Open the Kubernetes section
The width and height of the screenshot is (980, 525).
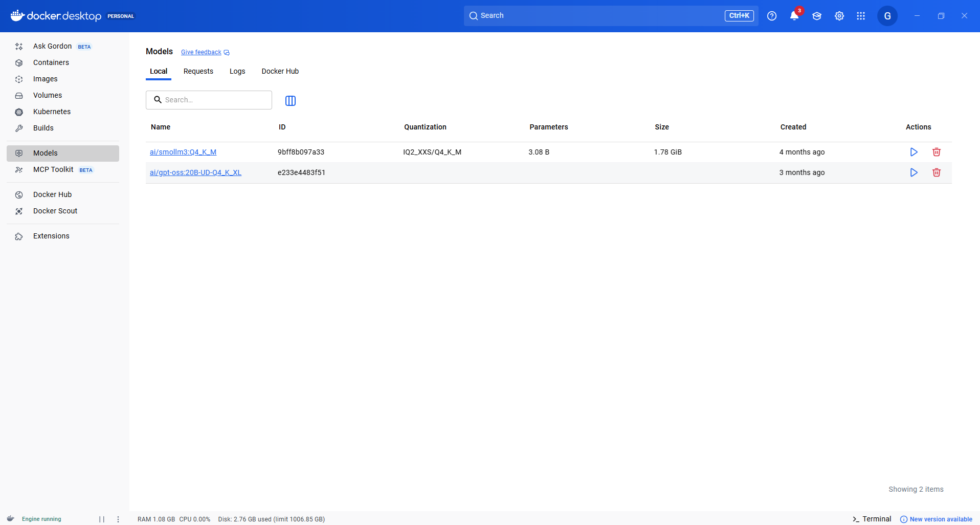click(x=62, y=112)
